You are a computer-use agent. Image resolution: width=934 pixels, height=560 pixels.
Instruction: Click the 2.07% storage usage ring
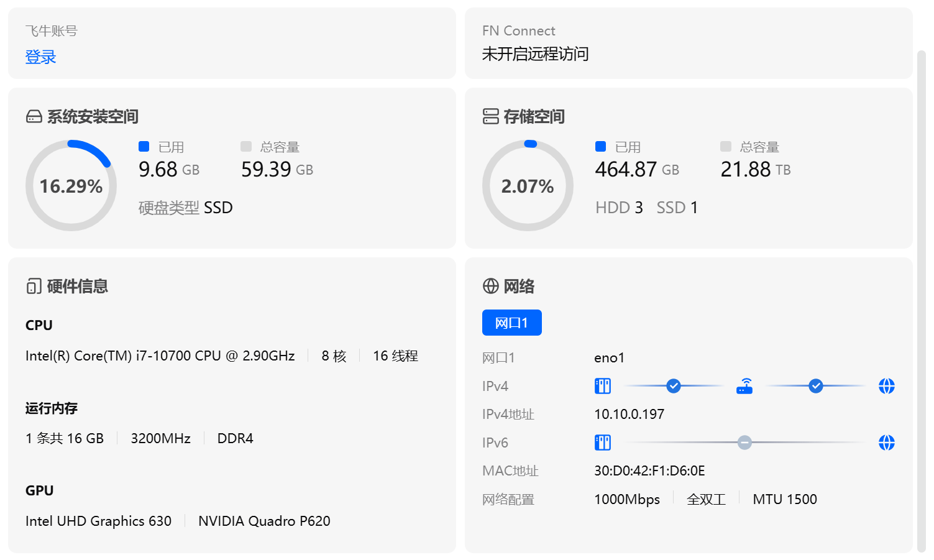[527, 186]
